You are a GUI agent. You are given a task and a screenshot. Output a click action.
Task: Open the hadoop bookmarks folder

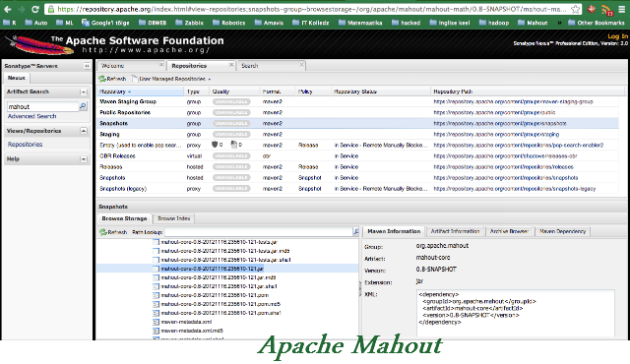(x=494, y=23)
